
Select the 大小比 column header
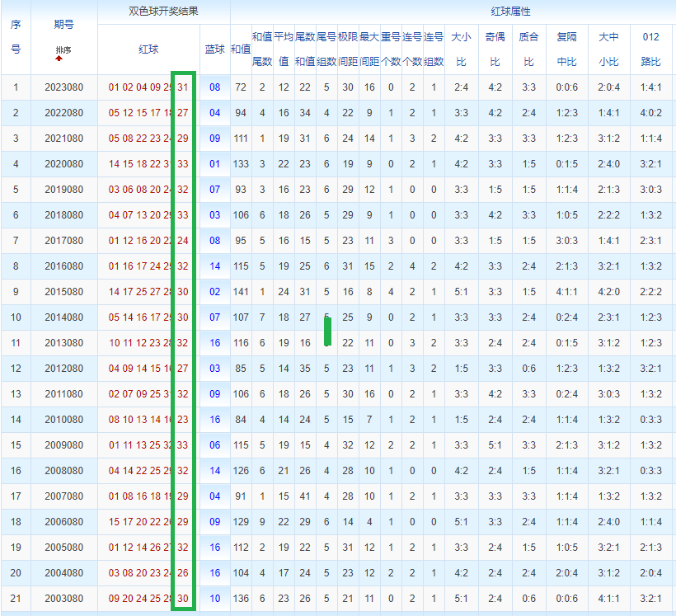point(462,49)
